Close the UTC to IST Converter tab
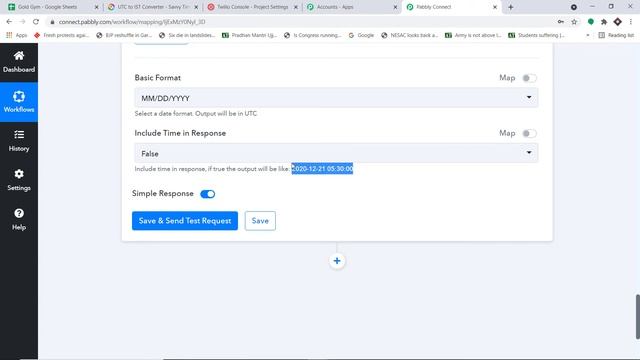Screen dimensions: 640x360 tap(196, 7)
